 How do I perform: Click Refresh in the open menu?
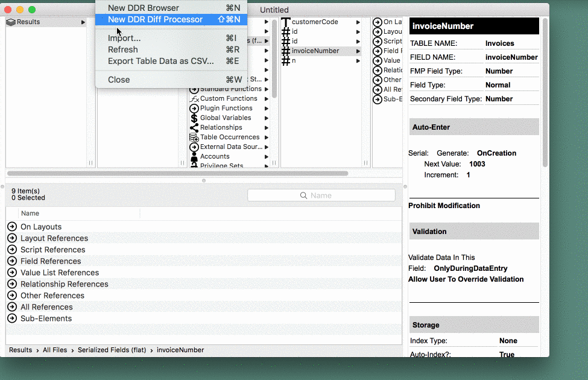171,49
